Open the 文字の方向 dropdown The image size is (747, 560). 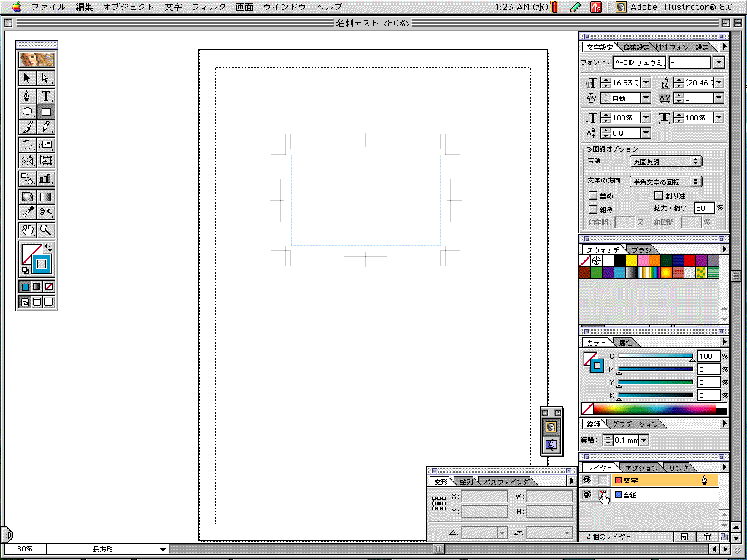coord(665,182)
